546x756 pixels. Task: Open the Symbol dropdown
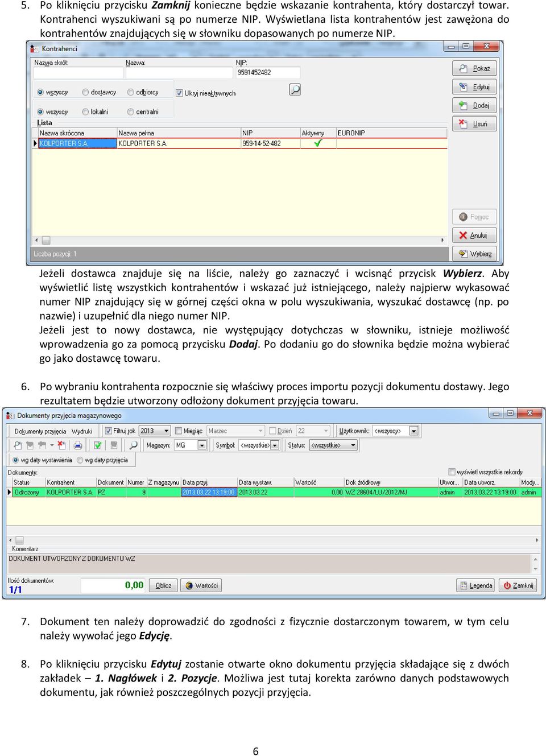[x=275, y=445]
